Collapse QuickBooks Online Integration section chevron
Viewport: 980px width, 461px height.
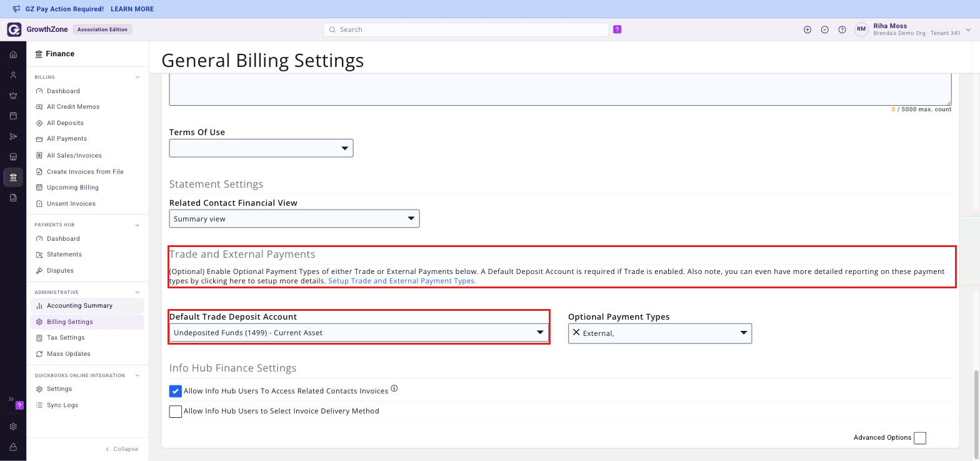(x=137, y=375)
